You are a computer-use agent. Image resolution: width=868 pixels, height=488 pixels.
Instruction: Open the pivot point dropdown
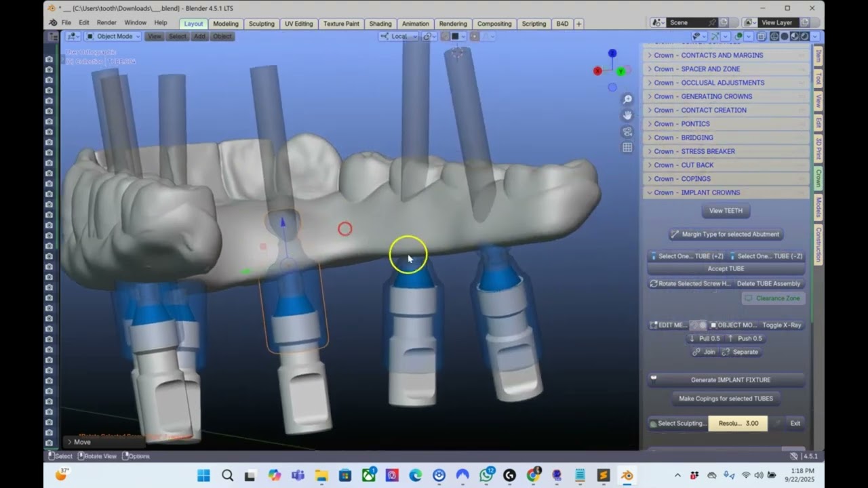click(429, 37)
